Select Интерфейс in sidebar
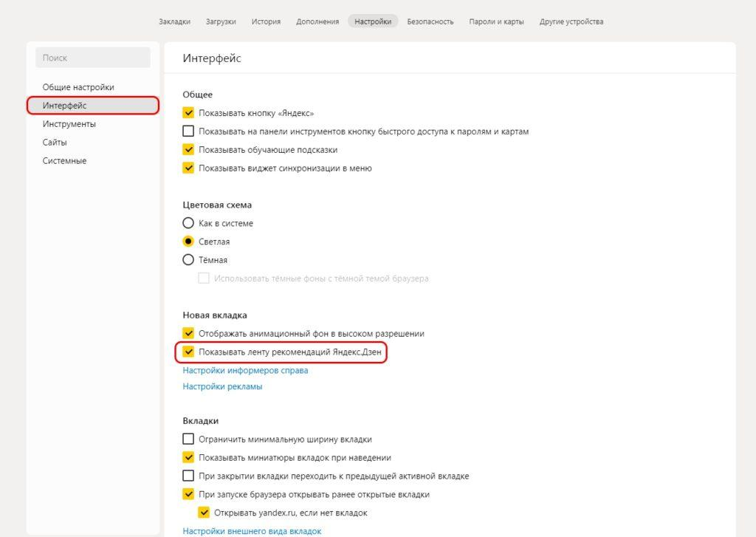 [x=93, y=106]
